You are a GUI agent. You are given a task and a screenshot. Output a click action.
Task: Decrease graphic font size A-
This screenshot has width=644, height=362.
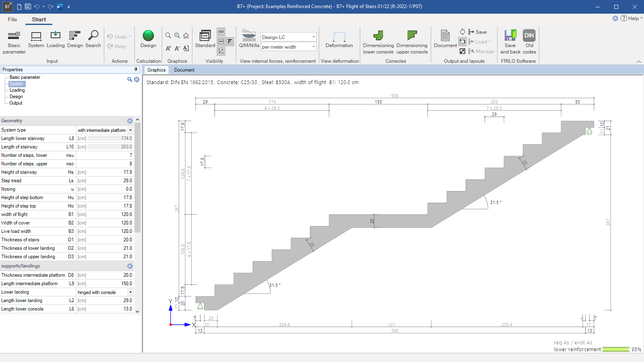[x=177, y=48]
